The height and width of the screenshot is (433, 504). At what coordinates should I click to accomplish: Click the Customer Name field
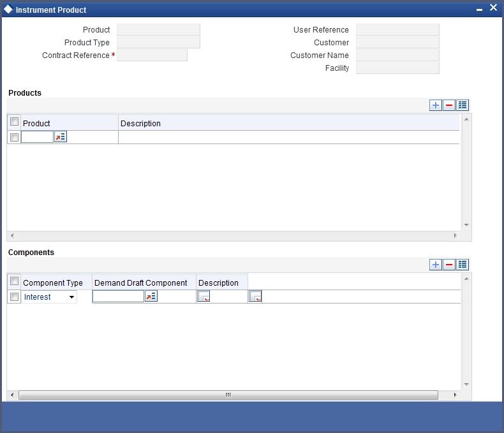pos(397,55)
